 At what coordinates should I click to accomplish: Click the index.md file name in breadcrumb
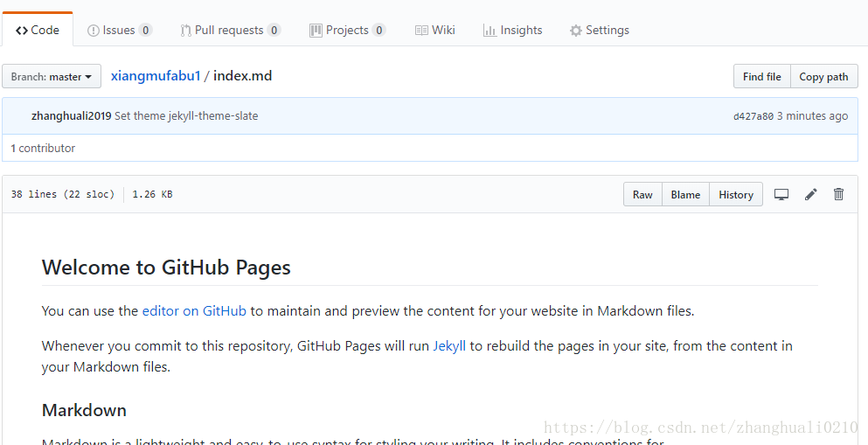tap(242, 76)
